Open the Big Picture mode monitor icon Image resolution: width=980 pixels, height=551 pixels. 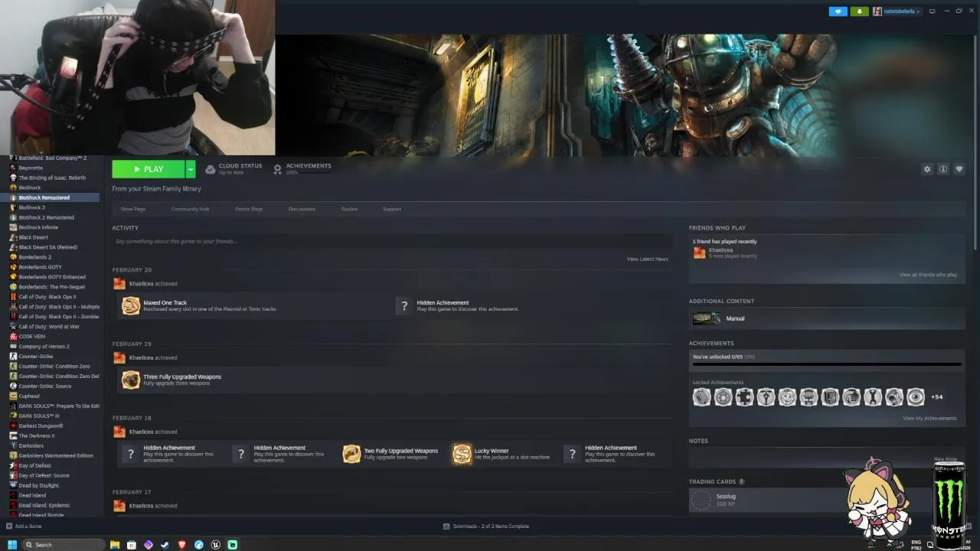(x=932, y=11)
